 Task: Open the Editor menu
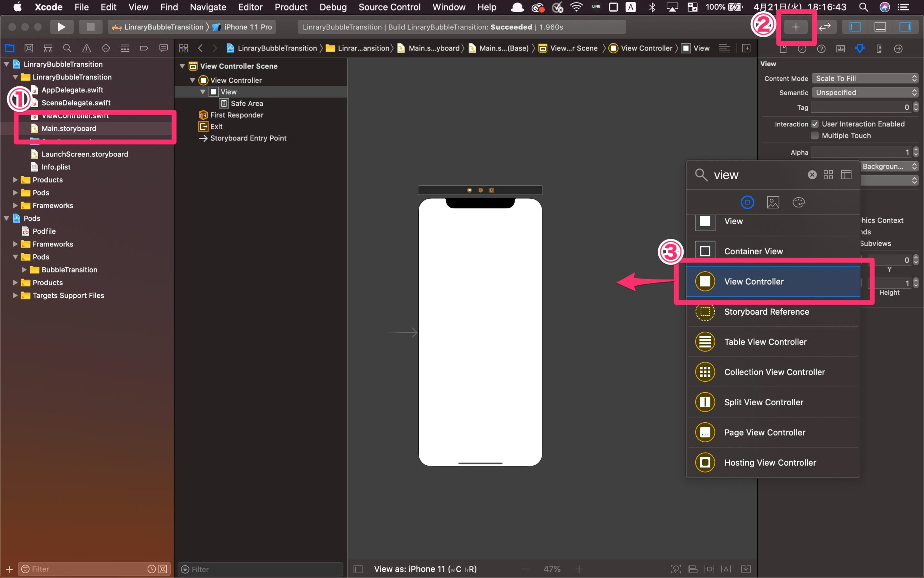(x=250, y=7)
